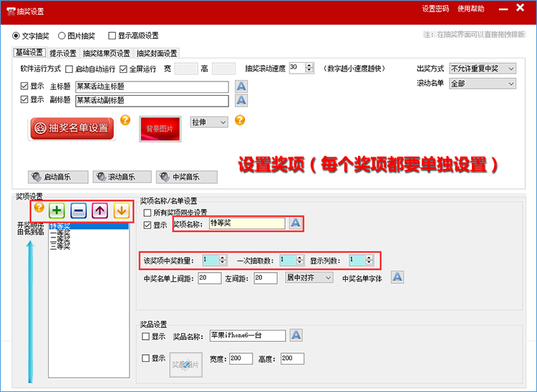Select the 图片抽奖 radio button
The height and width of the screenshot is (392, 537).
click(62, 36)
